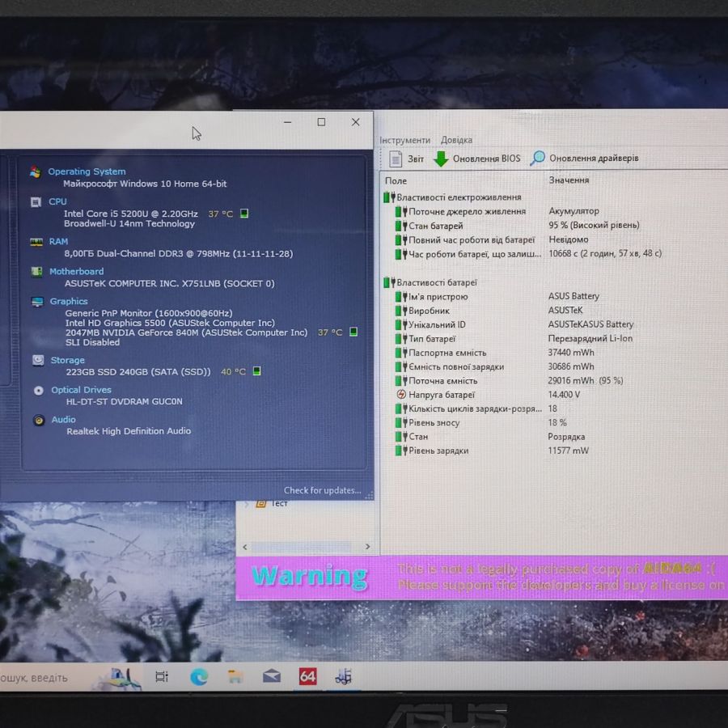Viewport: 728px width, 728px height.
Task: Open the Audio section link
Action: pos(64,420)
